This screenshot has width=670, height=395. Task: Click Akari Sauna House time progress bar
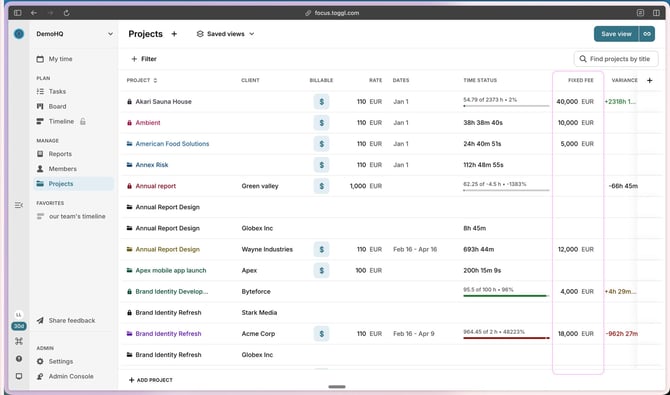506,106
